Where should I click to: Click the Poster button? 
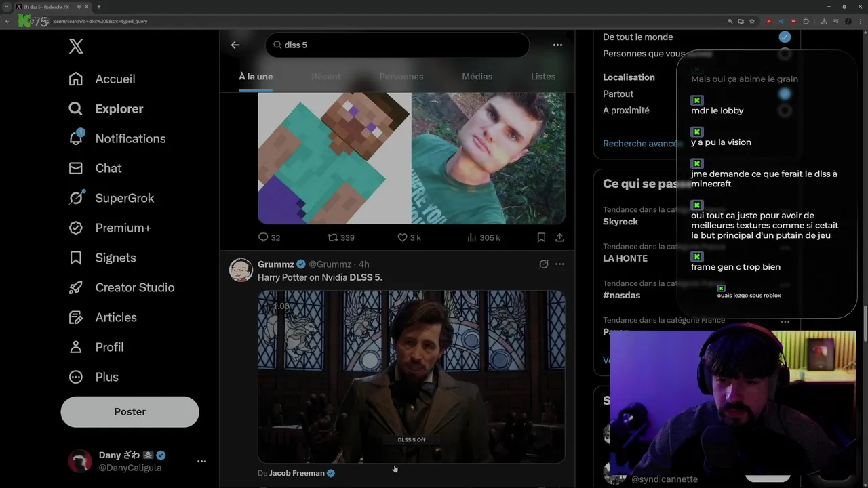click(130, 411)
